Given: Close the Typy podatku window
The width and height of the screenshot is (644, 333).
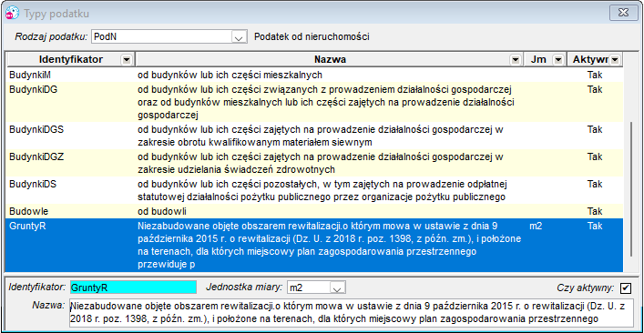Looking at the screenshot, I should [x=623, y=12].
